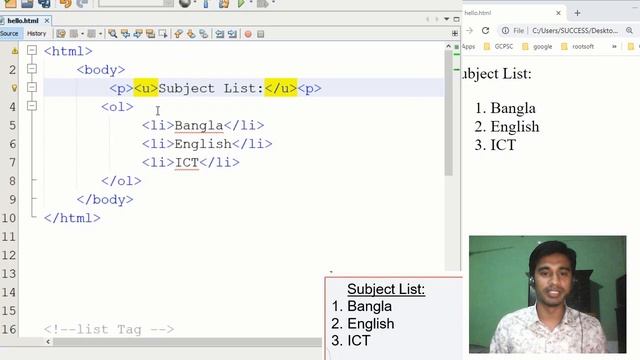Click '<li>Bangla</li>' code on line 5
Image resolution: width=640 pixels, height=360 pixels.
203,125
